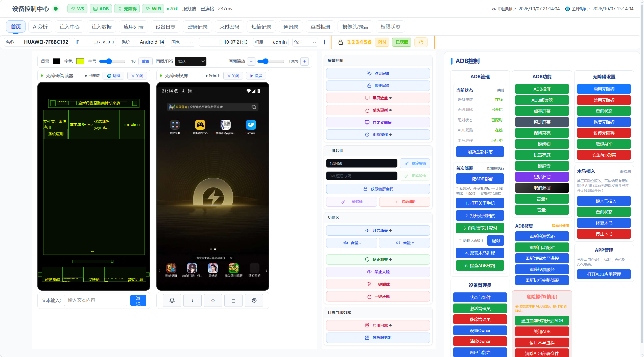Click the 关闭 button on 无障碍阅读器
This screenshot has height=357, width=644.
pyautogui.click(x=137, y=76)
